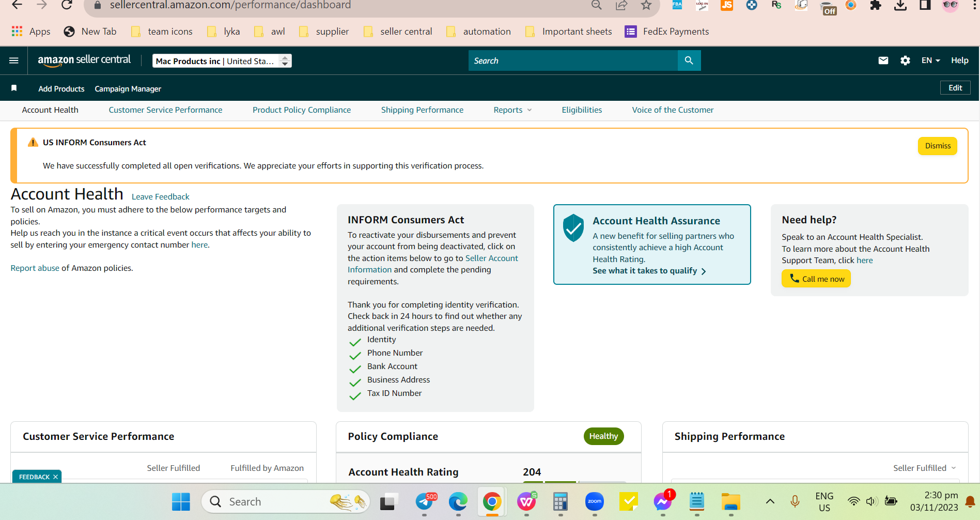Viewport: 980px width, 520px height.
Task: Bookmark this page with the star icon
Action: (646, 5)
